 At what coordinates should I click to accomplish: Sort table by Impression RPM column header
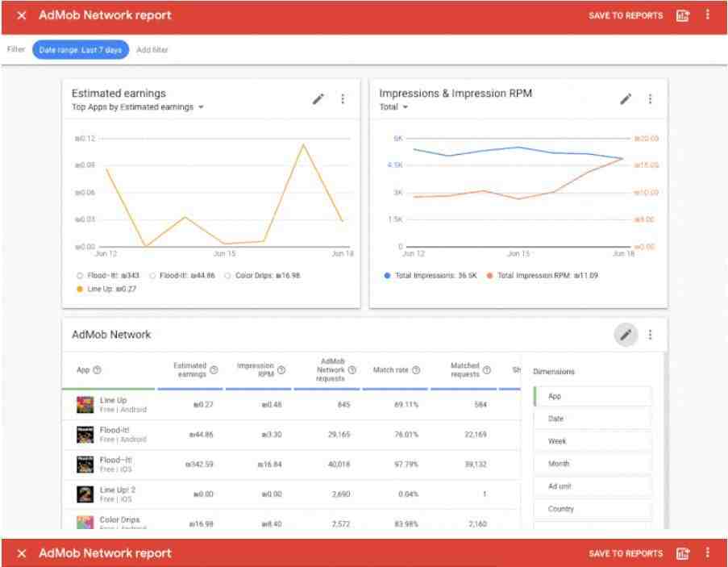tap(256, 370)
